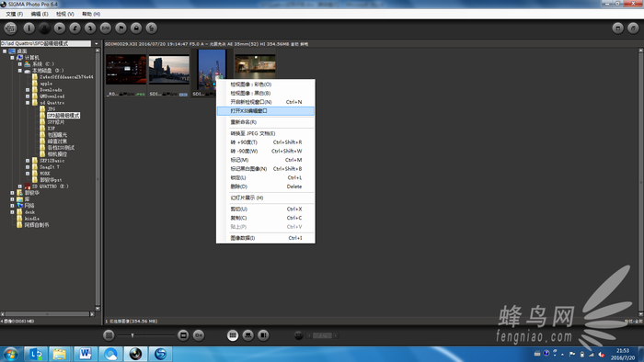Click the flag mark toolbar icon

(x=121, y=28)
